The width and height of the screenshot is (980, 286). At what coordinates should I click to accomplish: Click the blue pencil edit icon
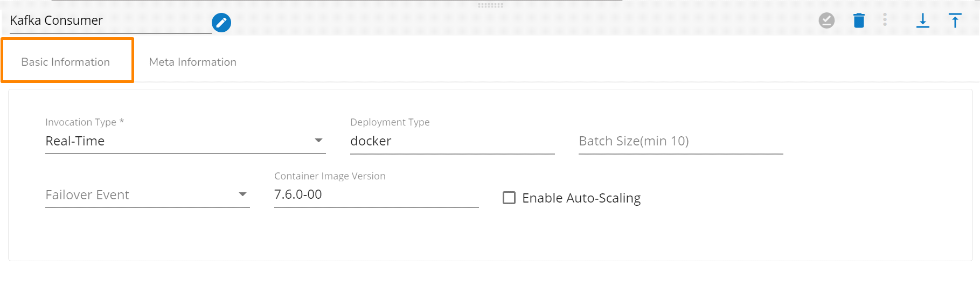point(221,23)
